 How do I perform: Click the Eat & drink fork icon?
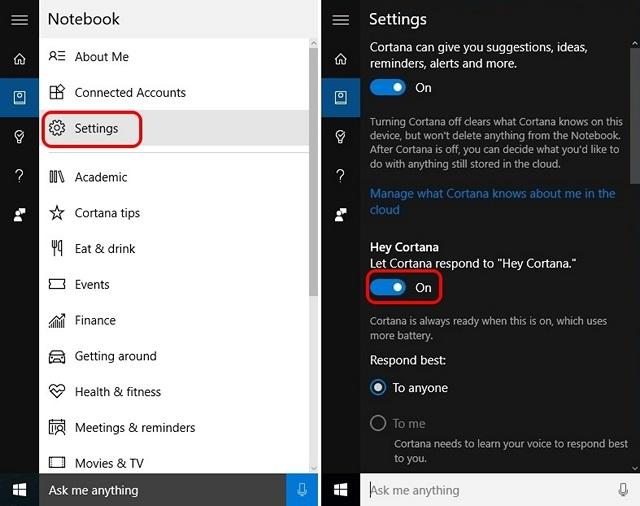pyautogui.click(x=57, y=248)
